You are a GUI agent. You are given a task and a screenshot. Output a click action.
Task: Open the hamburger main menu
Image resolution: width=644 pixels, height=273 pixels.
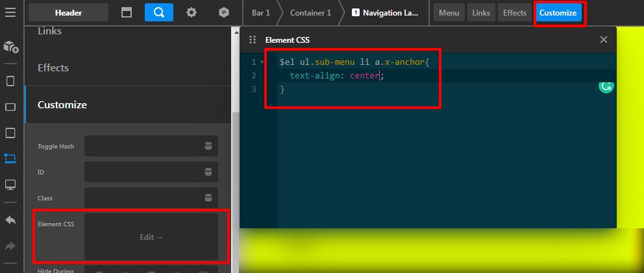coord(10,12)
